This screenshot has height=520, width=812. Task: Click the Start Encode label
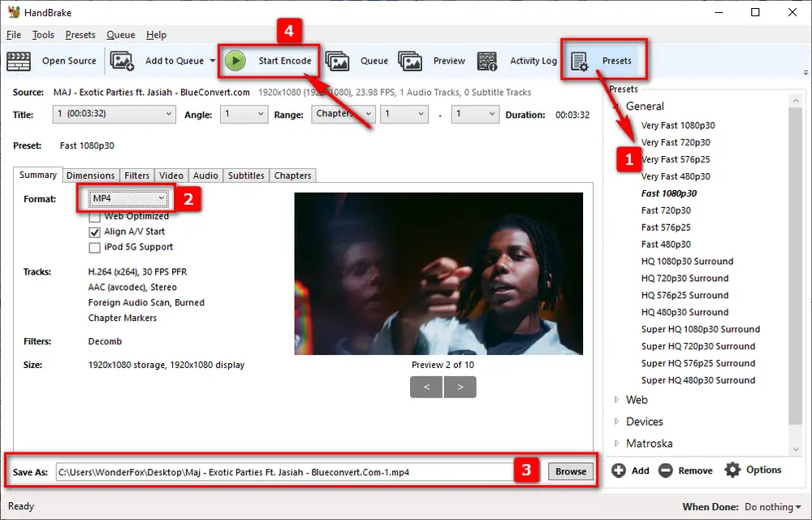[285, 61]
